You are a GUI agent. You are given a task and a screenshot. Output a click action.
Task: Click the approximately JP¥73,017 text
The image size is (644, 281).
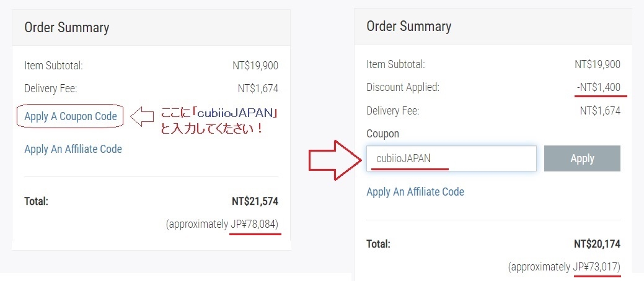564,267
